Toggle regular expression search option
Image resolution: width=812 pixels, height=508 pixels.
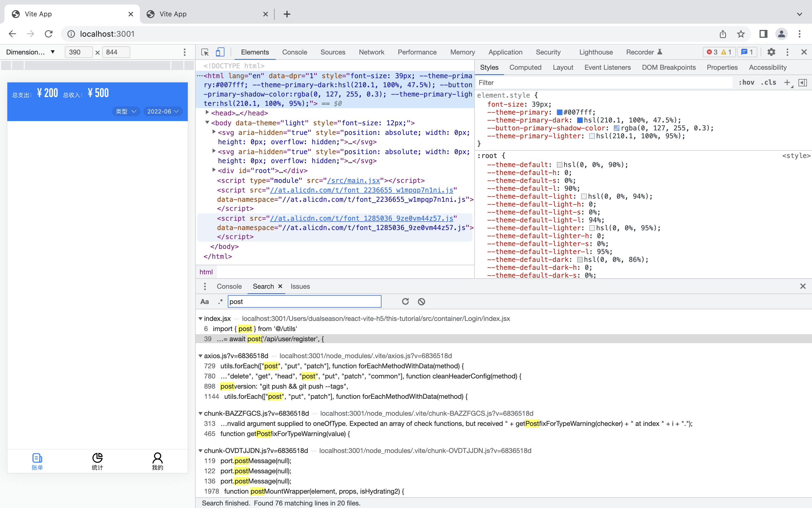(x=220, y=301)
